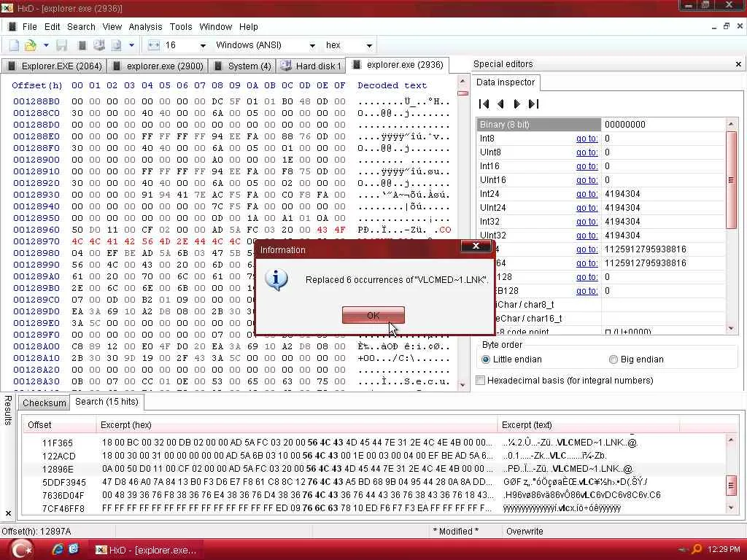
Task: Click the blue information icon in the dialog
Action: click(x=276, y=279)
